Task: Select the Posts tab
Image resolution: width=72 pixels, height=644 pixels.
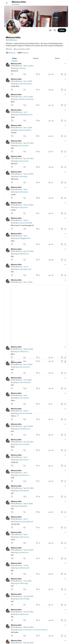Action: click(x=14, y=58)
